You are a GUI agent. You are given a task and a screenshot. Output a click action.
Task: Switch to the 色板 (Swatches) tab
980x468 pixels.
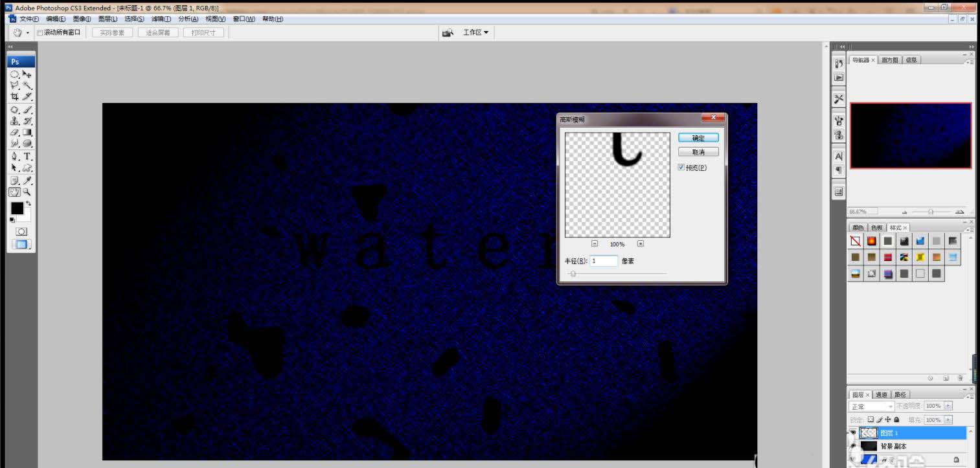pos(876,228)
